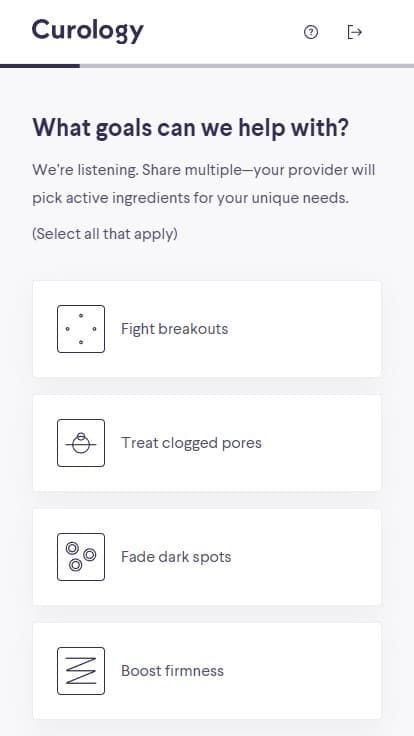Viewport: 414px width, 736px height.
Task: Click the "What goals can we help with?" heading
Action: point(191,128)
